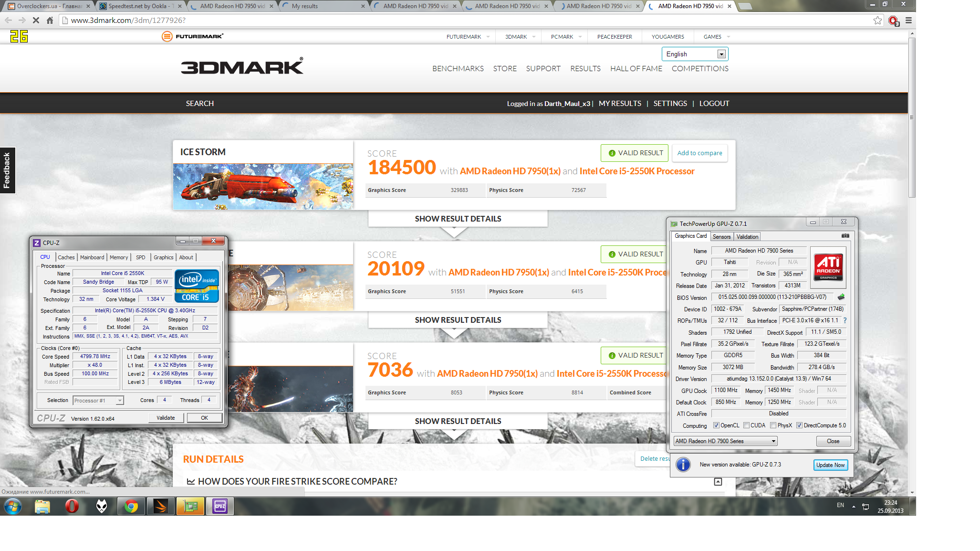The height and width of the screenshot is (551, 980).
Task: Click the 3DMark logo
Action: [242, 66]
